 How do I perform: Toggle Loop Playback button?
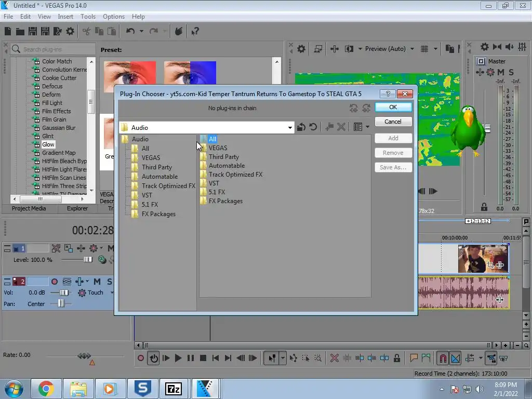(x=154, y=358)
